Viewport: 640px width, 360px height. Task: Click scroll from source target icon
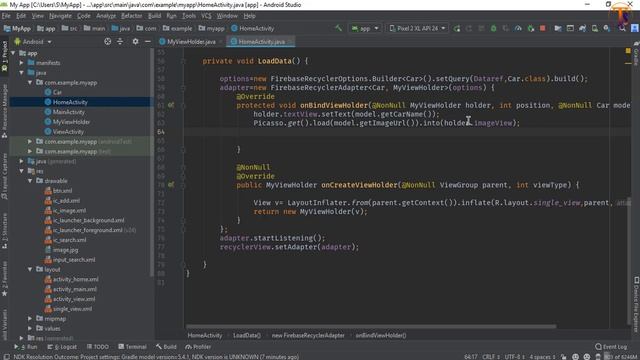coord(107,42)
